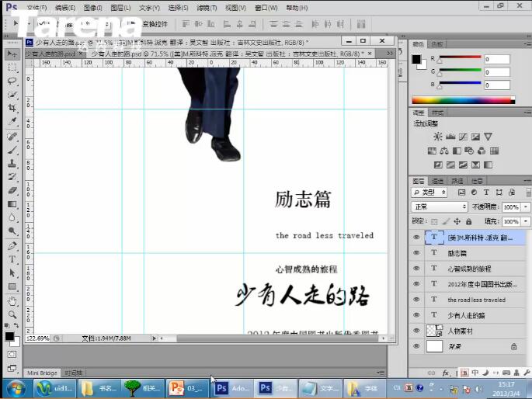
Task: Switch to the Mini Bridge tab
Action: click(x=42, y=373)
